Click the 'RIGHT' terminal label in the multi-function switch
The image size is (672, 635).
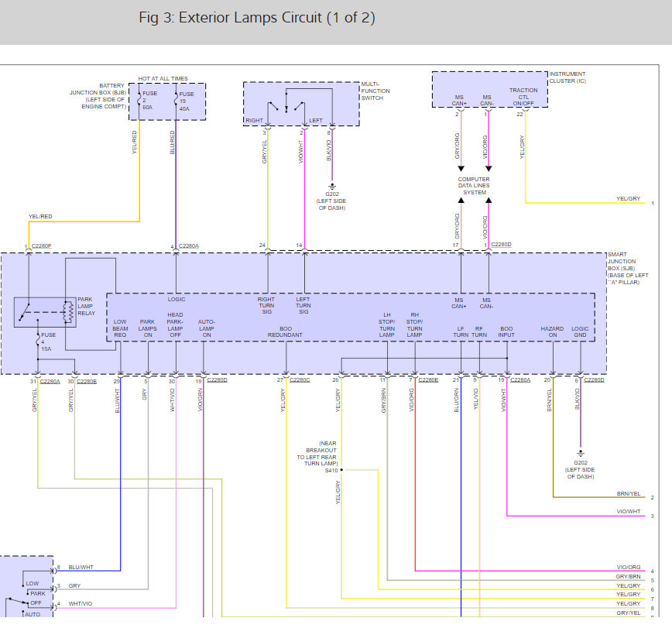tap(254, 121)
